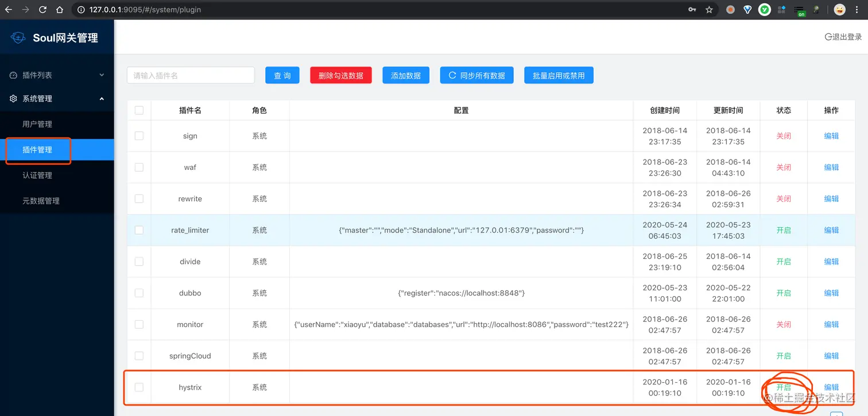Screen dimensions: 868x416
Task: Click the green V browser extension icon
Action: click(764, 10)
